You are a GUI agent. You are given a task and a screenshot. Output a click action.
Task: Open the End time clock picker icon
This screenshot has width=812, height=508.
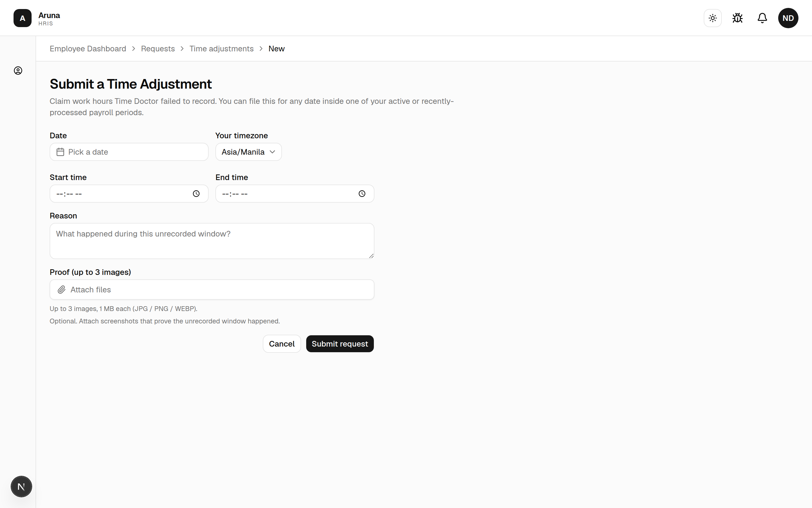[362, 194]
